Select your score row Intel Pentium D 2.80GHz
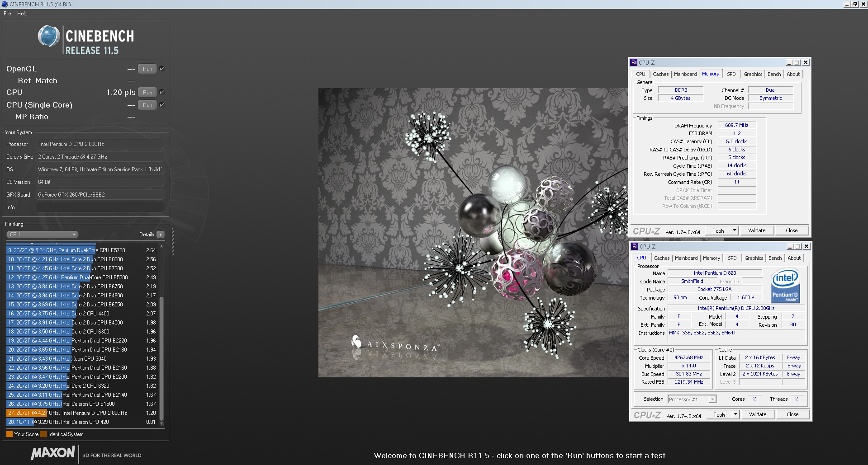 tap(81, 413)
